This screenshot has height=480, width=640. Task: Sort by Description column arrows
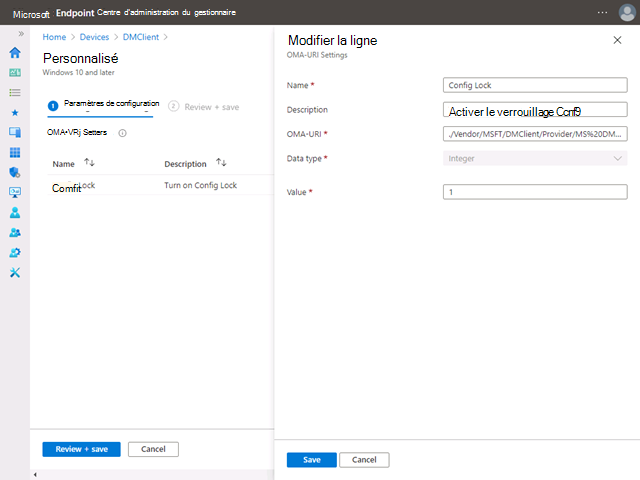point(221,162)
